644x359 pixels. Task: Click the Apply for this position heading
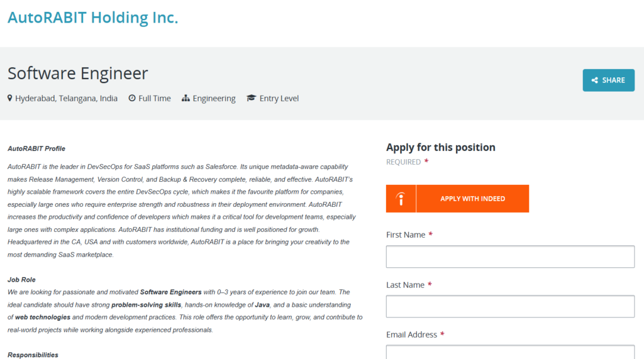(441, 148)
